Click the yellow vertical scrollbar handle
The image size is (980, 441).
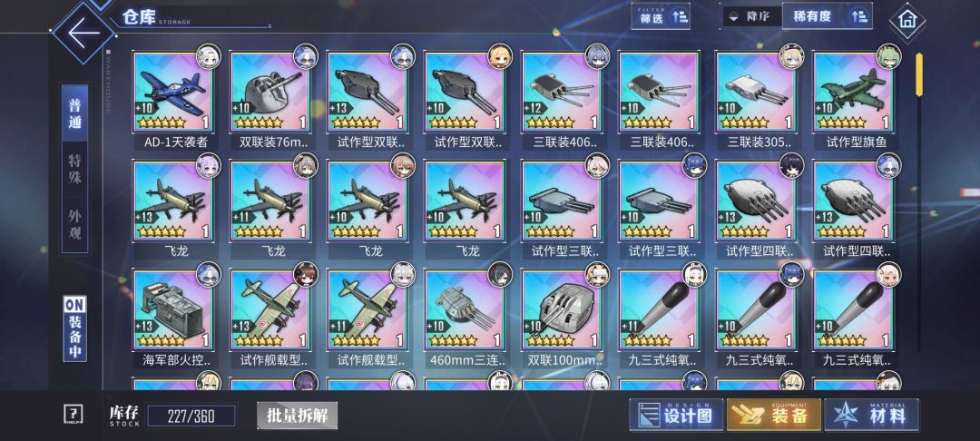coord(918,75)
